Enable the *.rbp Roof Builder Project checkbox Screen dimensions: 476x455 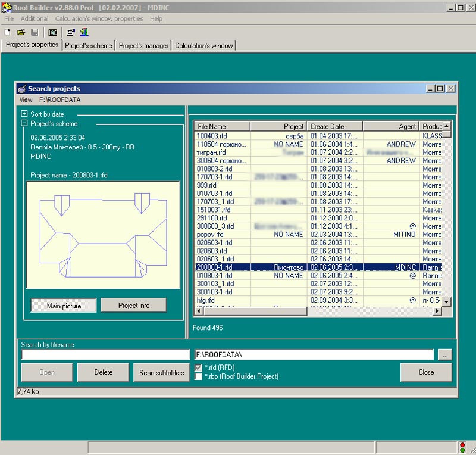[199, 376]
